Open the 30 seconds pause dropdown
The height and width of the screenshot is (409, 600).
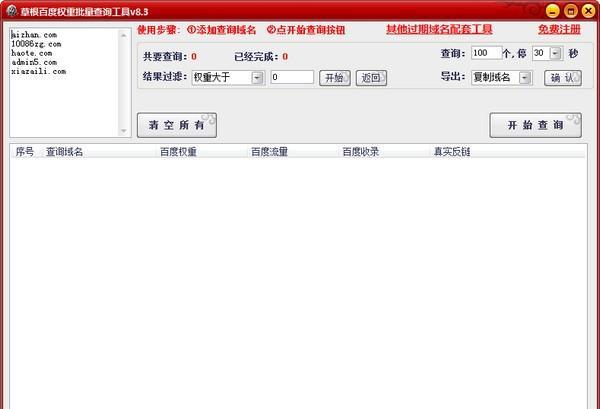(555, 53)
